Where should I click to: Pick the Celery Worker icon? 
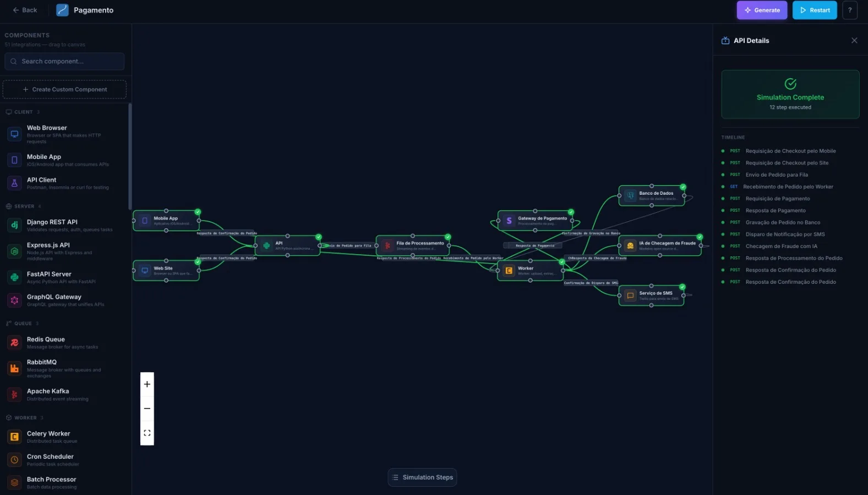point(14,437)
